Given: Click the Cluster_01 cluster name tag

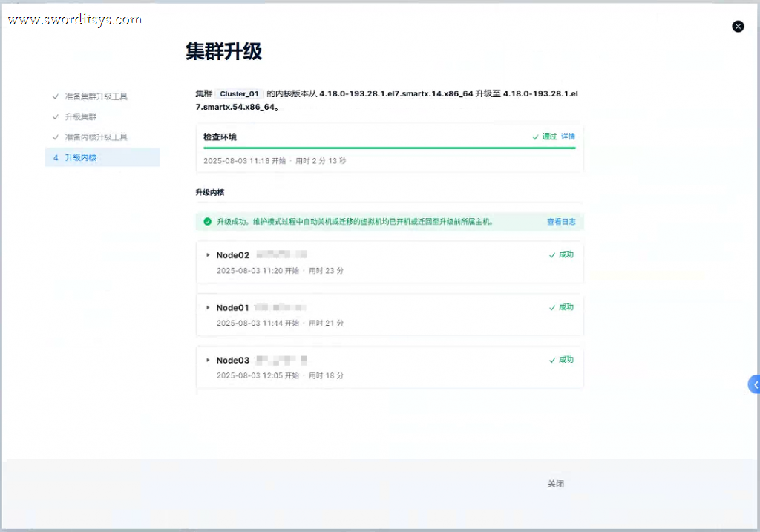Looking at the screenshot, I should click(239, 94).
